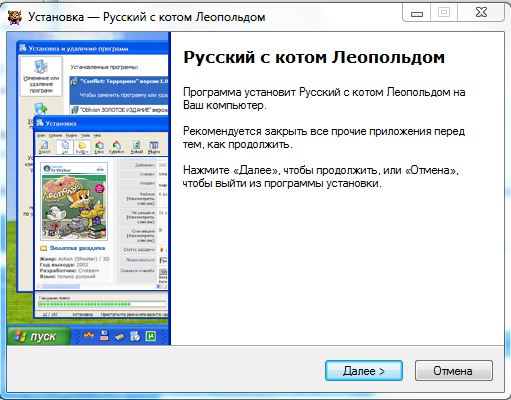Cancel installation with the Отмена button
Viewport: 511px width, 400px height.
pyautogui.click(x=454, y=371)
